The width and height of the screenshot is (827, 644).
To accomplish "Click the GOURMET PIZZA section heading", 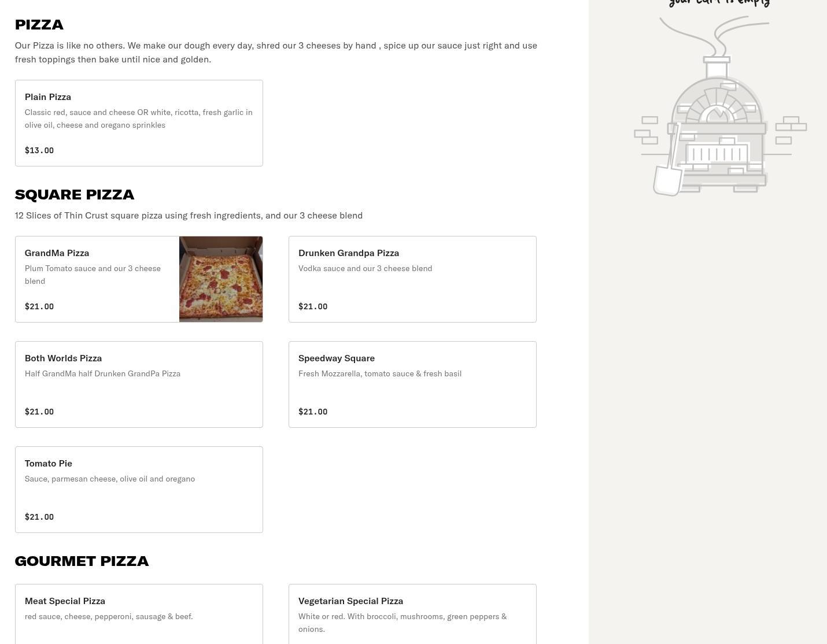I will point(82,561).
